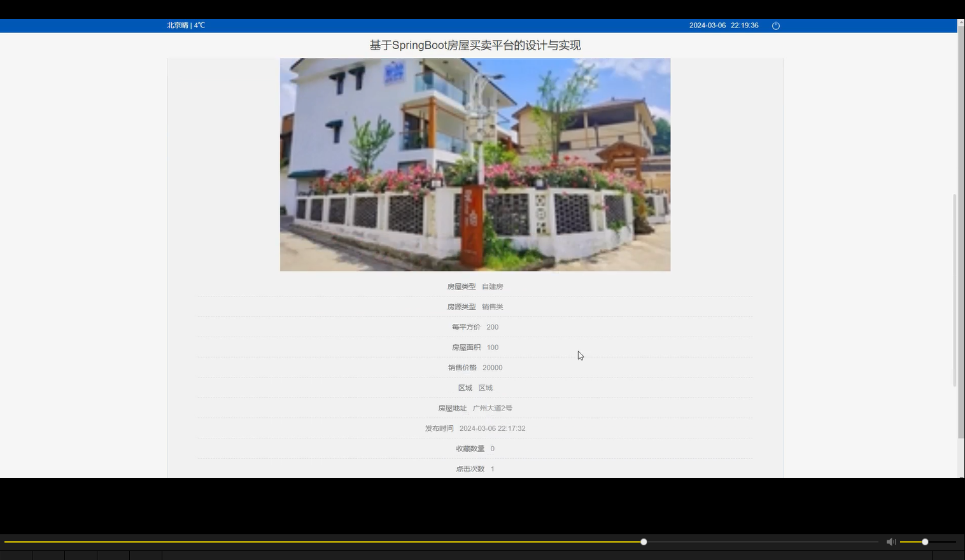Click the outer window scrollbar at far right

point(961,233)
